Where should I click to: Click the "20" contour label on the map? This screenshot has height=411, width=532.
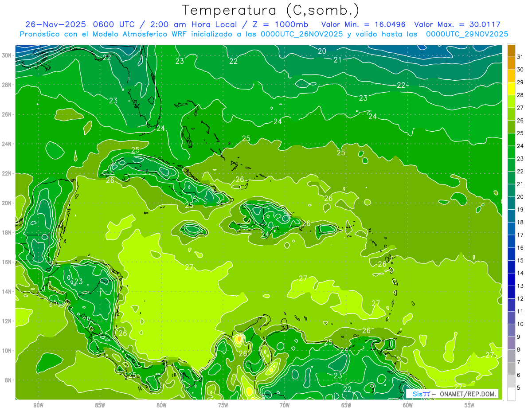(322, 51)
